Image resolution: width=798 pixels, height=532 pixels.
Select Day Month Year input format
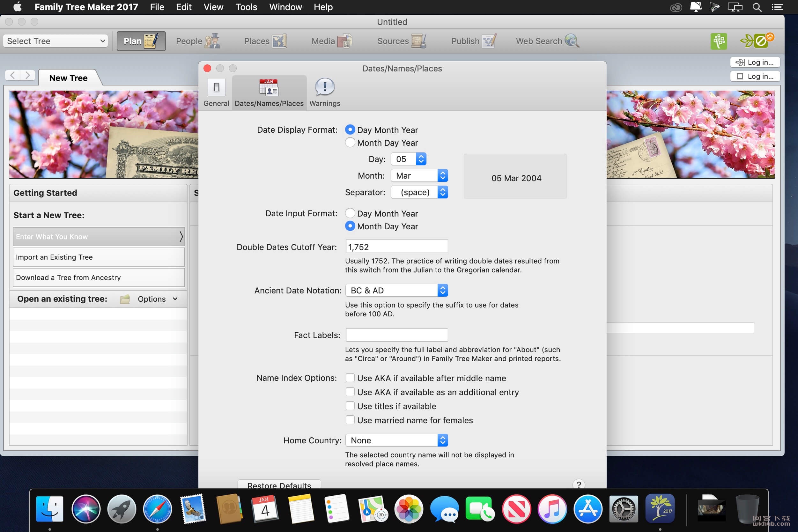click(350, 213)
